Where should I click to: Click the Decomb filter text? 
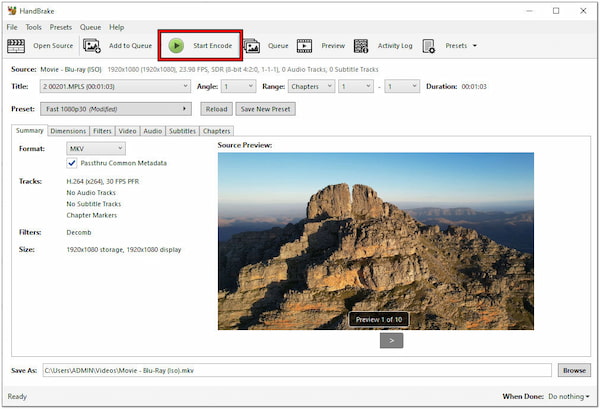[x=79, y=232]
